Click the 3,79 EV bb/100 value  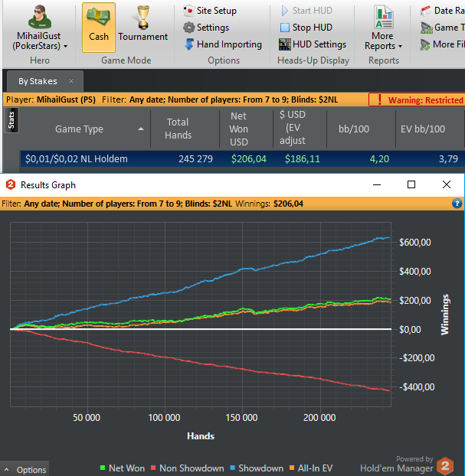click(x=448, y=158)
